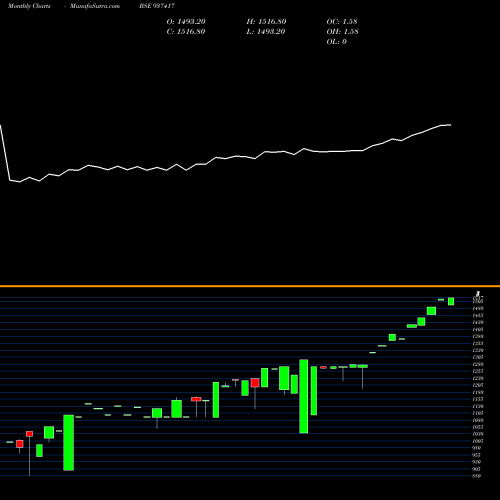Click the 'OL: 0' reading
Image resolution: width=500 pixels, height=500 pixels.
coord(336,42)
